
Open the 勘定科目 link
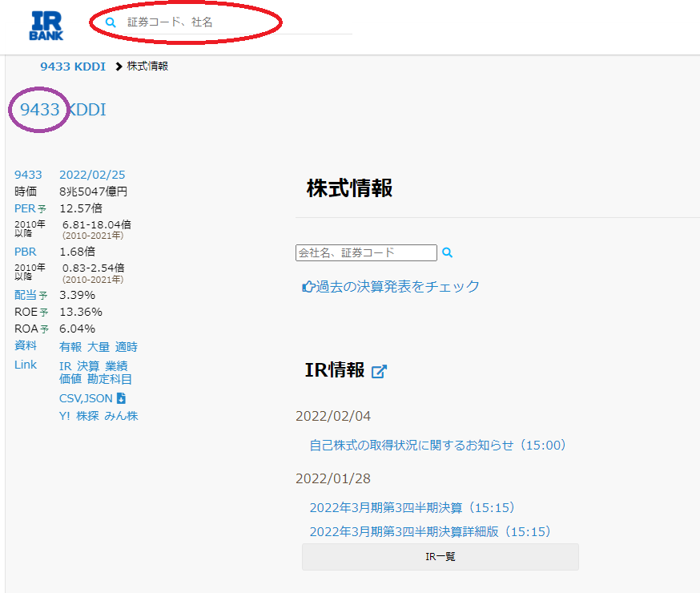[x=110, y=379]
